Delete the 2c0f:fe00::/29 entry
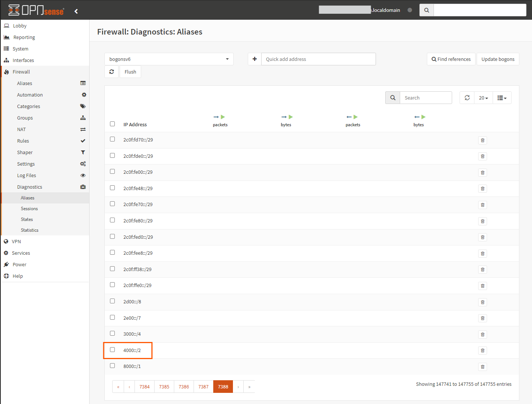The image size is (532, 404). point(483,173)
